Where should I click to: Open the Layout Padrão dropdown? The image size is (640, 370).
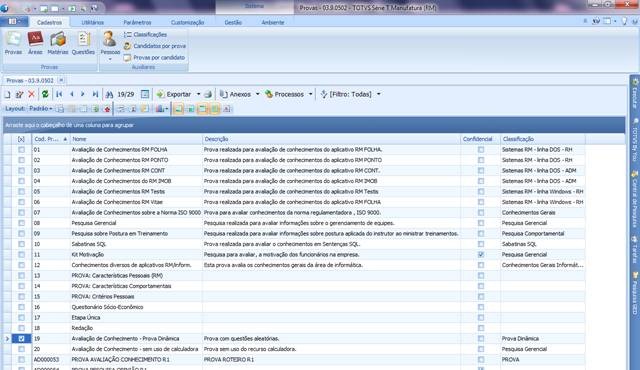[41, 109]
